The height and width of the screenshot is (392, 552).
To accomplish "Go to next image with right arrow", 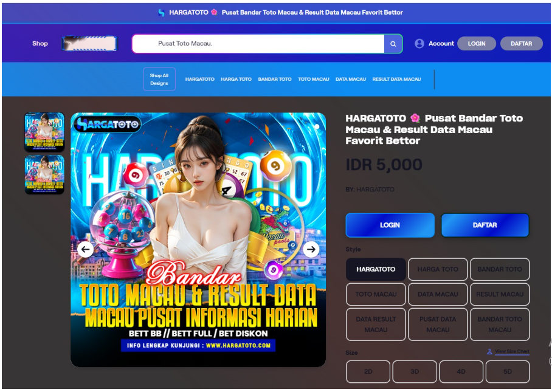I will tap(311, 250).
